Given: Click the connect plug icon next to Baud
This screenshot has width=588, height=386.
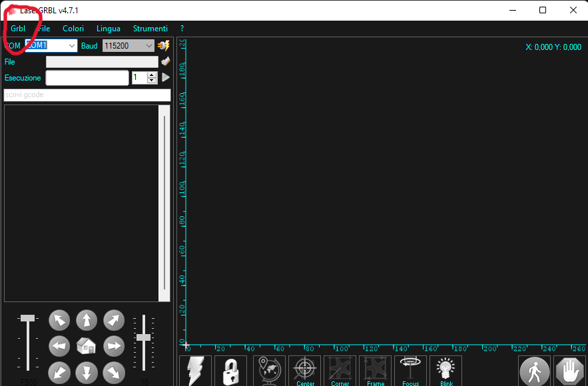Looking at the screenshot, I should (164, 46).
